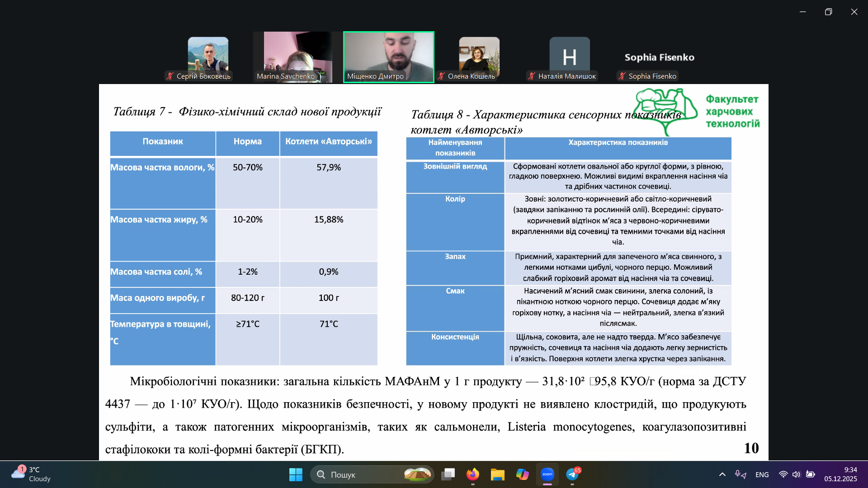The width and height of the screenshot is (868, 488).
Task: Open the Zoom app in taskbar
Action: pos(547,474)
